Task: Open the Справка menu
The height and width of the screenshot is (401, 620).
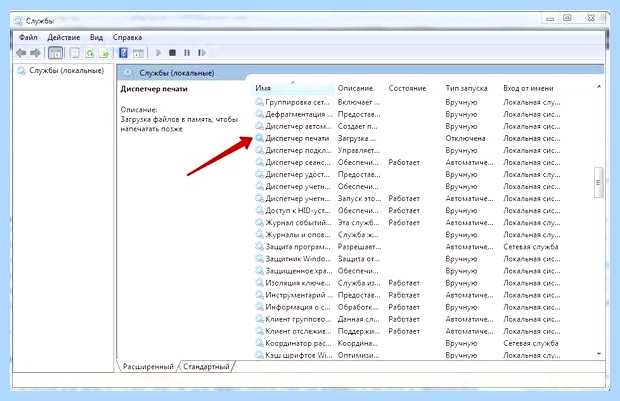Action: pos(127,38)
